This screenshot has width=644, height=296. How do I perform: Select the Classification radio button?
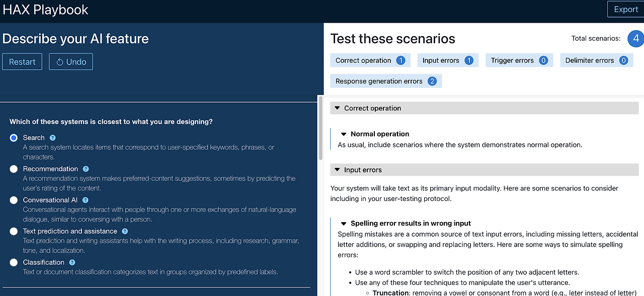tap(14, 262)
